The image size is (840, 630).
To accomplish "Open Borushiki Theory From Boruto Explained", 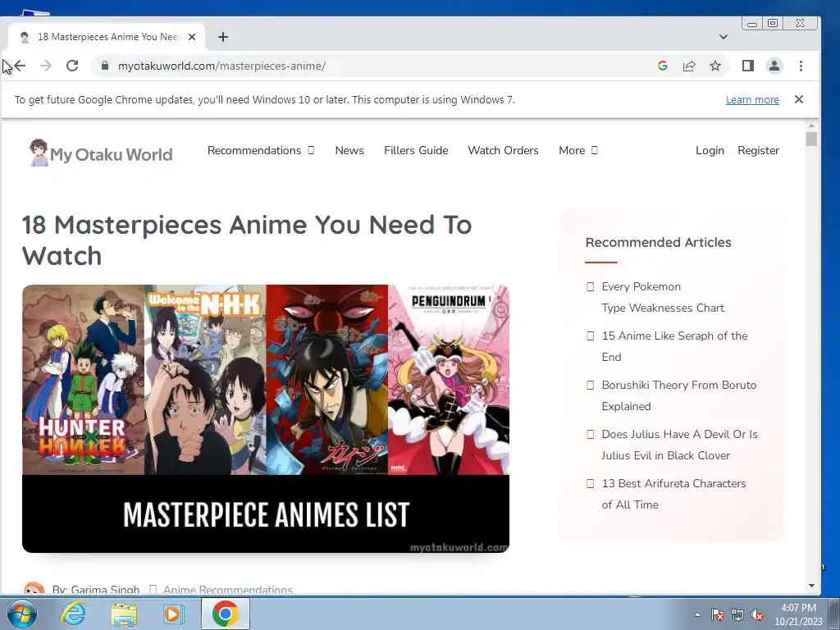I will pyautogui.click(x=678, y=396).
